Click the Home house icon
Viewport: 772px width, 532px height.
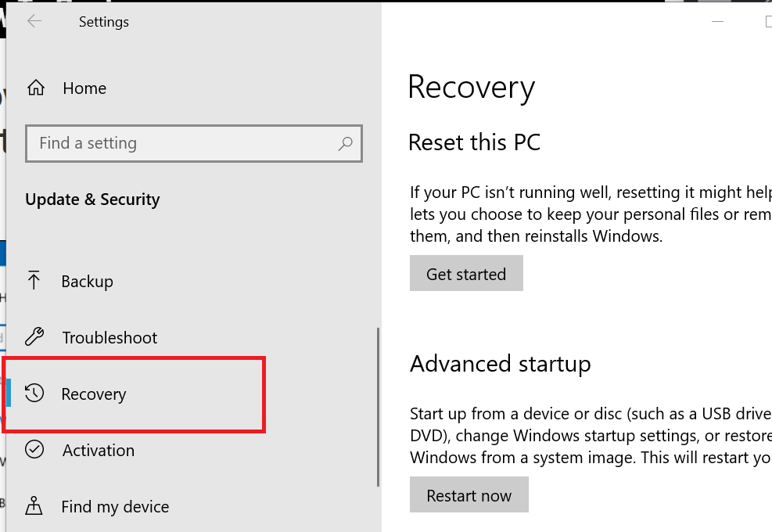point(35,88)
